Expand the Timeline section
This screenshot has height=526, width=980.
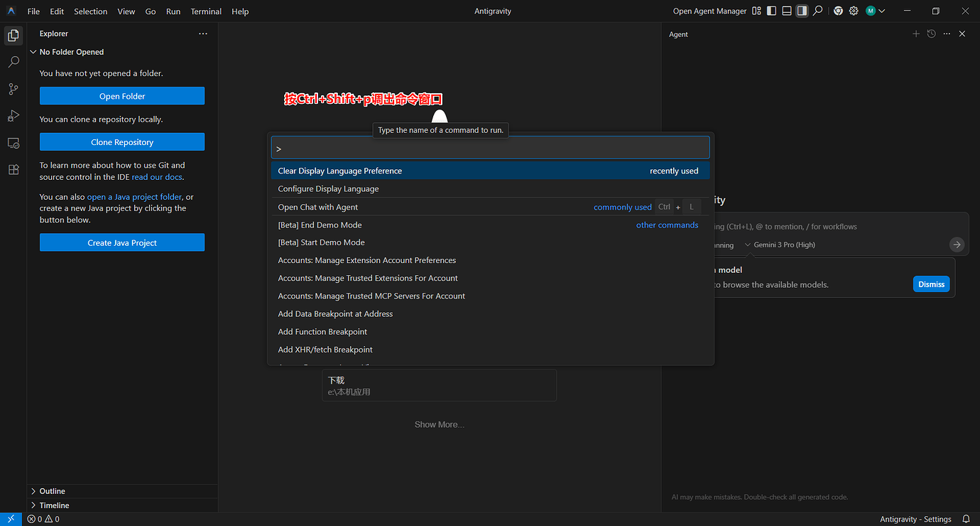(122, 505)
